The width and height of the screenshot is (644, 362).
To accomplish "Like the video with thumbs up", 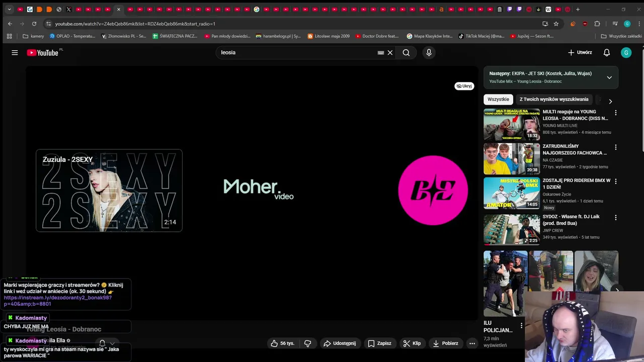I will pos(282,343).
